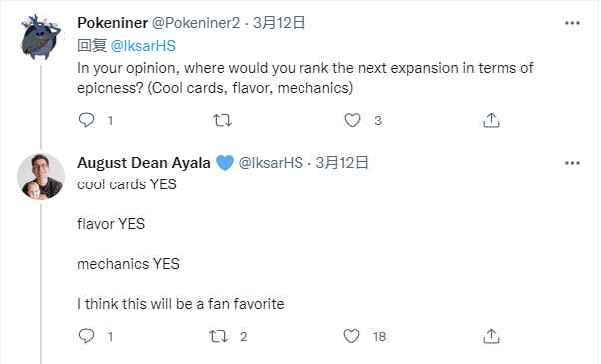Retweet Pokeniner's question tweet
601x364 pixels.
(222, 121)
